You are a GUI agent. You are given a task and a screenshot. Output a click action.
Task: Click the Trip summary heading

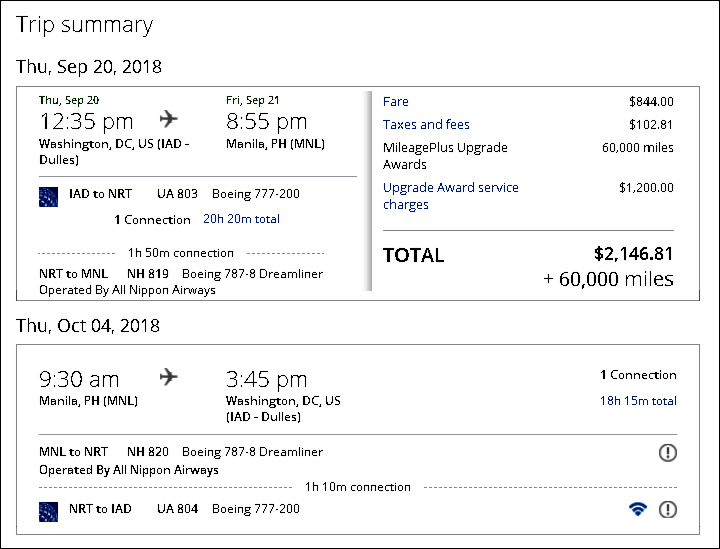[x=85, y=25]
